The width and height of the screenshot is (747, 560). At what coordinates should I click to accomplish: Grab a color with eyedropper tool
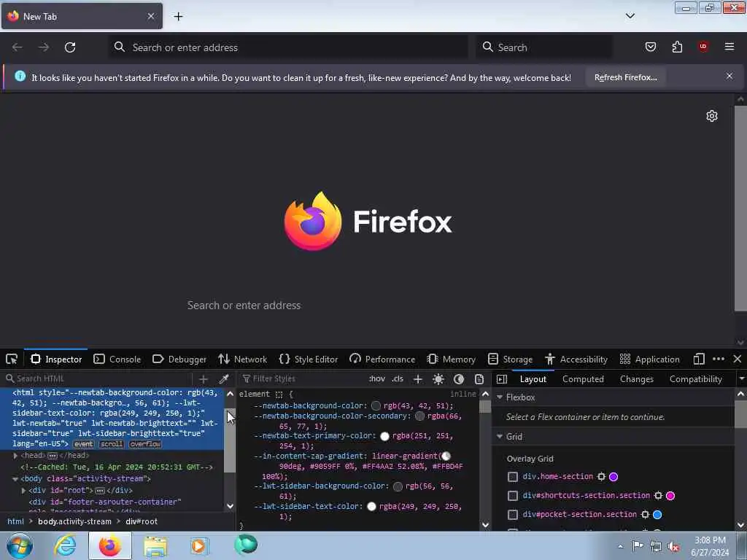tap(223, 379)
